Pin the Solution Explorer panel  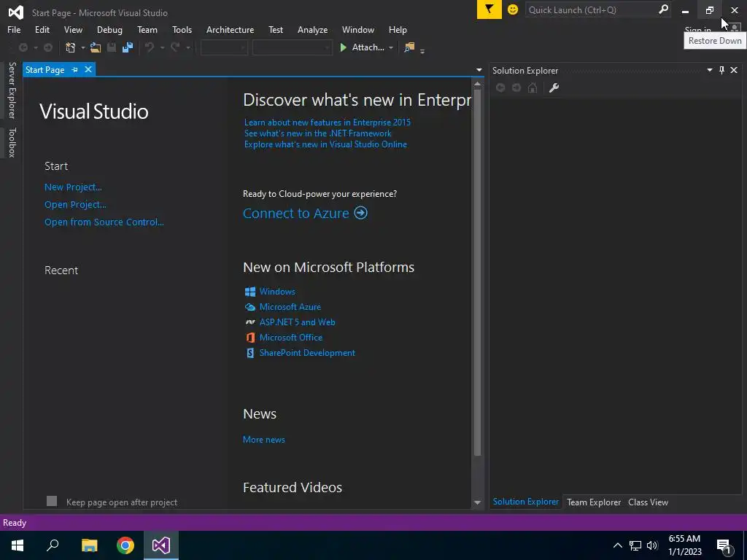tap(721, 71)
